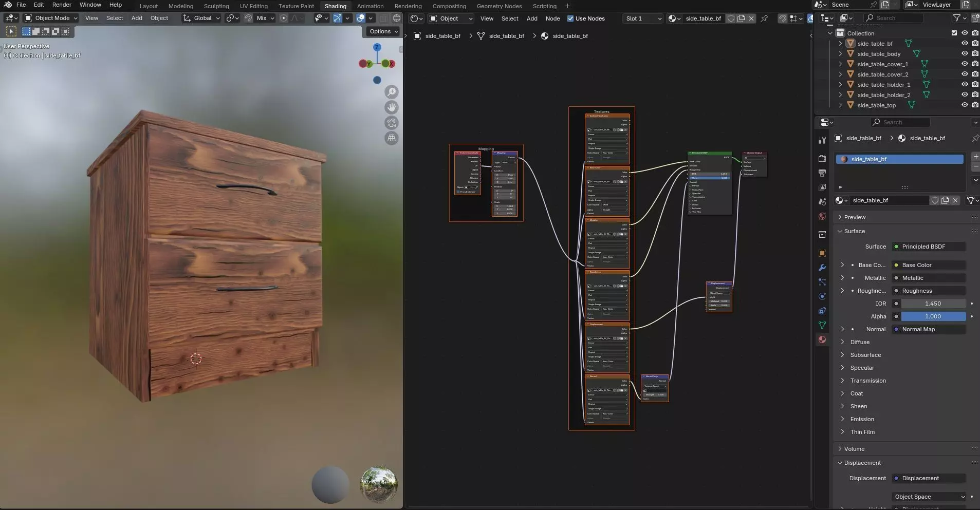Disable rendering for side_table_top
The image size is (980, 510).
coord(975,105)
